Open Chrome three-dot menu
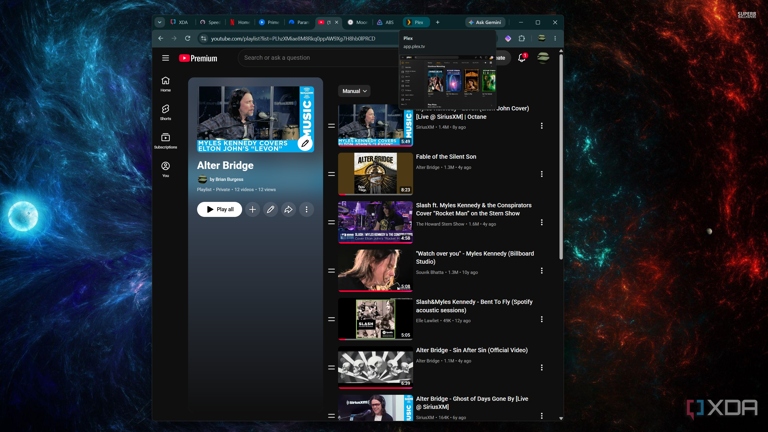The height and width of the screenshot is (432, 768). 555,38
